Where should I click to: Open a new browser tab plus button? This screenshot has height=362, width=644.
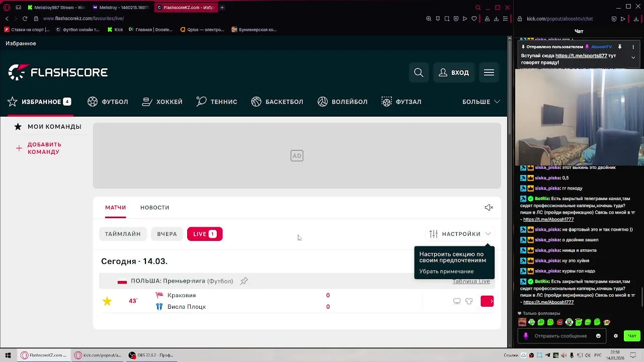tap(222, 8)
